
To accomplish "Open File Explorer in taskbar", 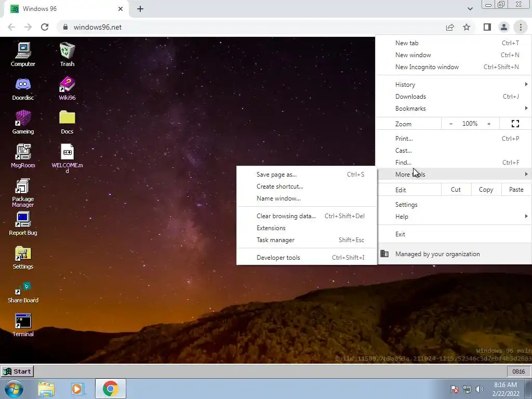I will pos(46,389).
